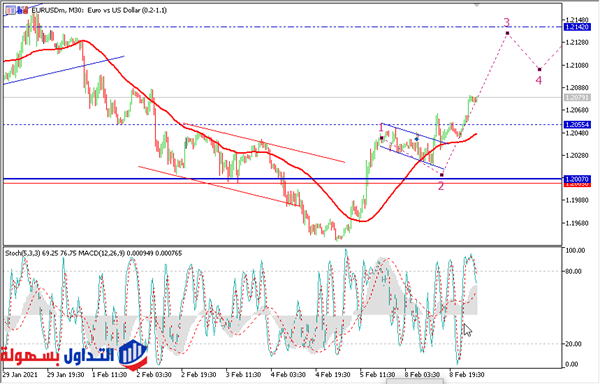Click the wave point marker labeled 2
This screenshot has width=600, height=384.
coord(442,175)
